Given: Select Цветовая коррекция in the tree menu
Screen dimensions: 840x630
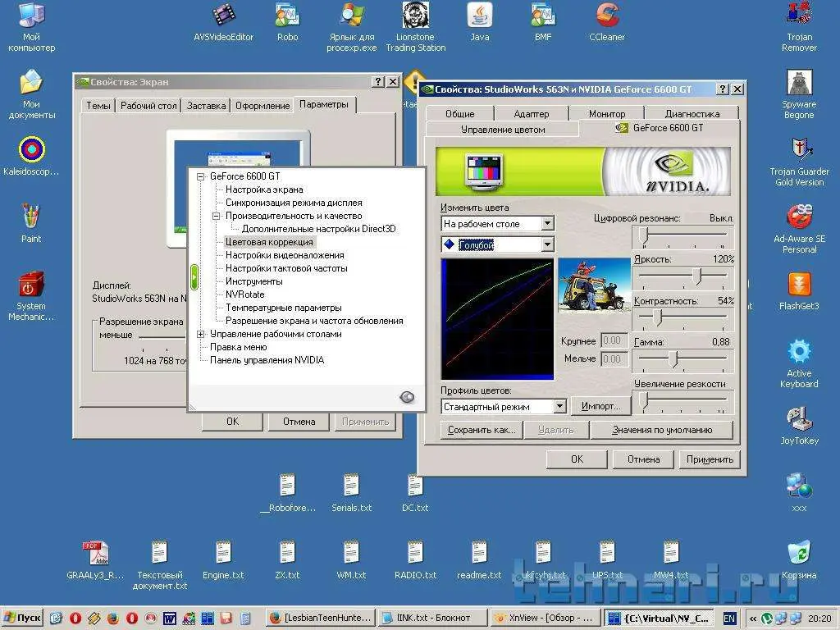Looking at the screenshot, I should [x=269, y=242].
